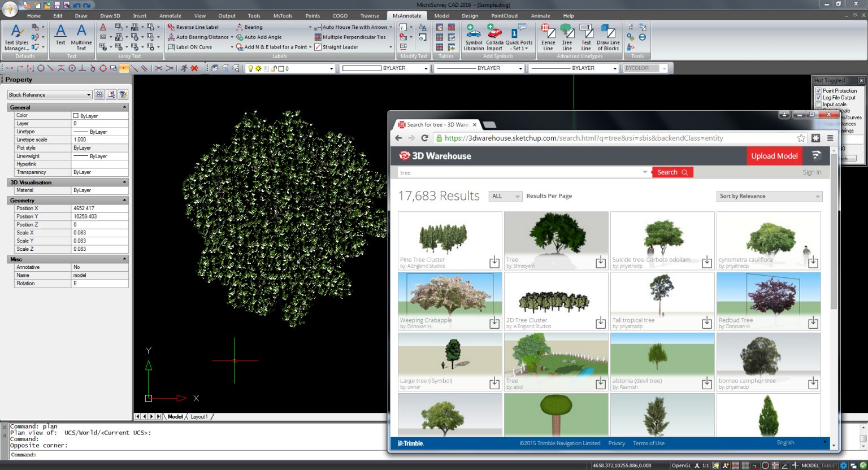This screenshot has height=470, width=868.
Task: Open the BYLAYER color swatch selector
Action: coord(385,68)
